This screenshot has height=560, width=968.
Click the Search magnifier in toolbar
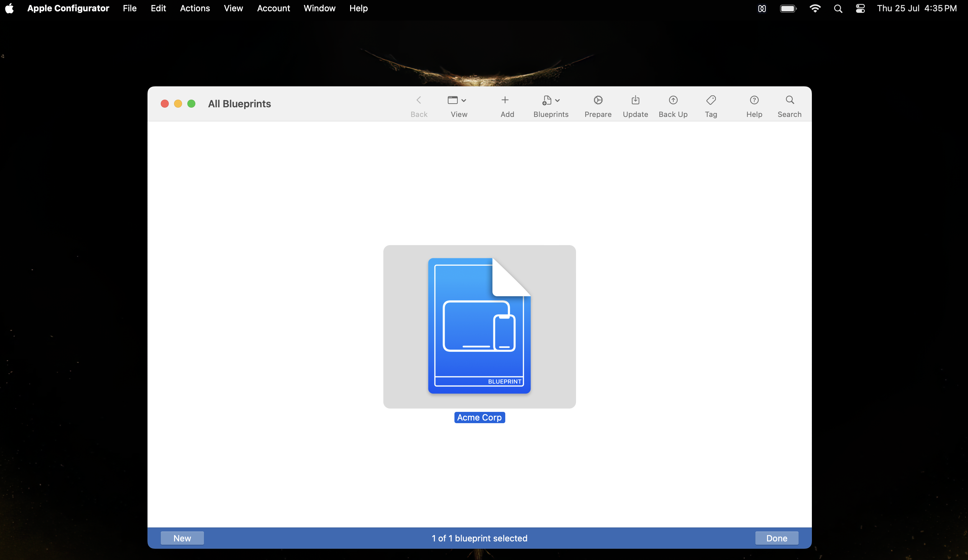click(790, 100)
